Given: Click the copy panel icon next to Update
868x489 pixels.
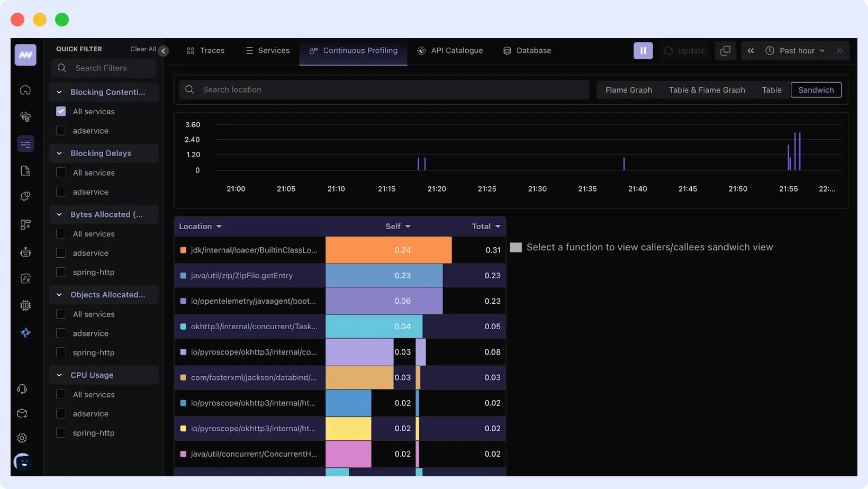Looking at the screenshot, I should 725,50.
